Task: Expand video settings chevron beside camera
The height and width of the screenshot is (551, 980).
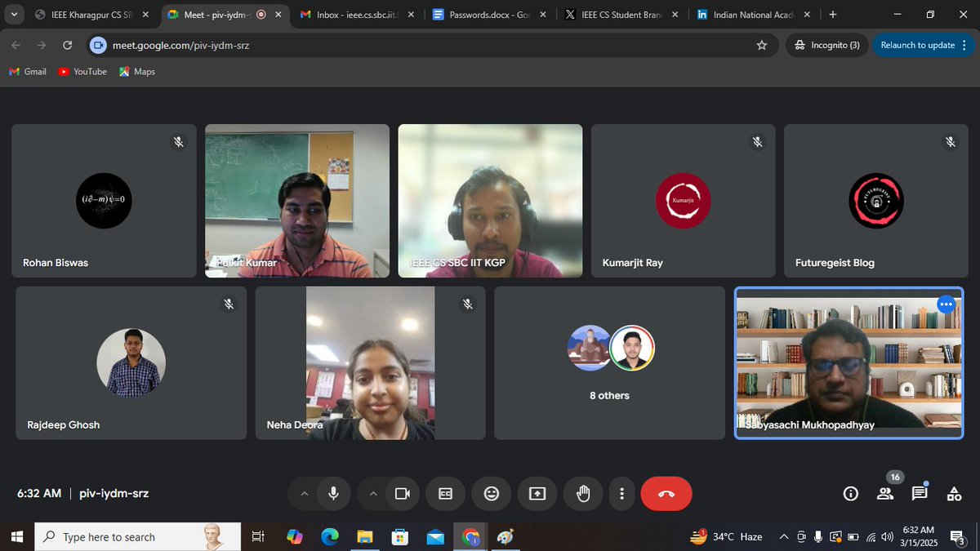Action: coord(373,494)
